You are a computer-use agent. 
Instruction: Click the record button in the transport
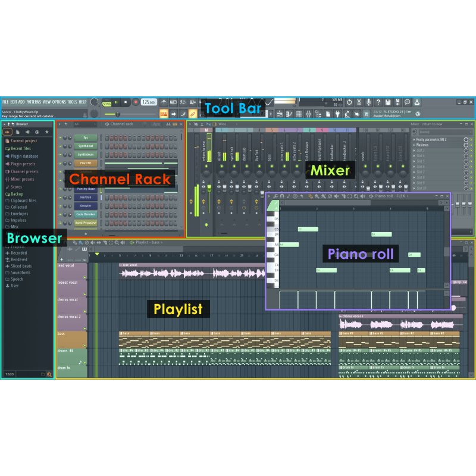point(136,102)
